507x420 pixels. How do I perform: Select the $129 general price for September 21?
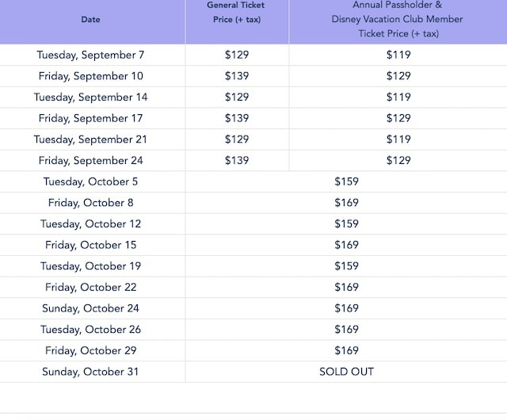pyautogui.click(x=237, y=139)
